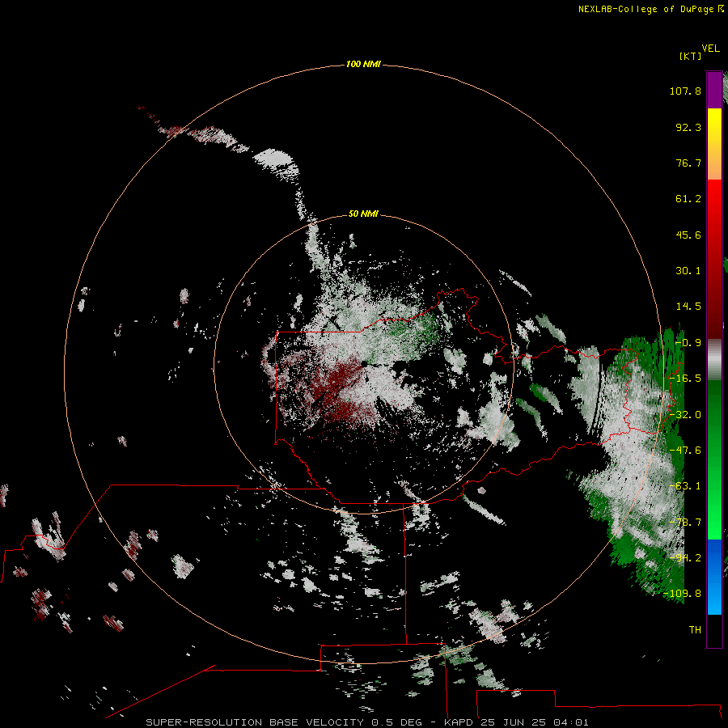Pick the gray near-zero segment of color bar
This screenshot has height=728, width=728.
point(714,359)
